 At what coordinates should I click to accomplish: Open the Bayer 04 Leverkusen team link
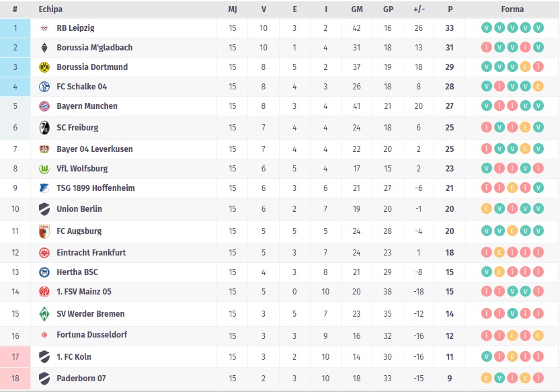pyautogui.click(x=95, y=149)
